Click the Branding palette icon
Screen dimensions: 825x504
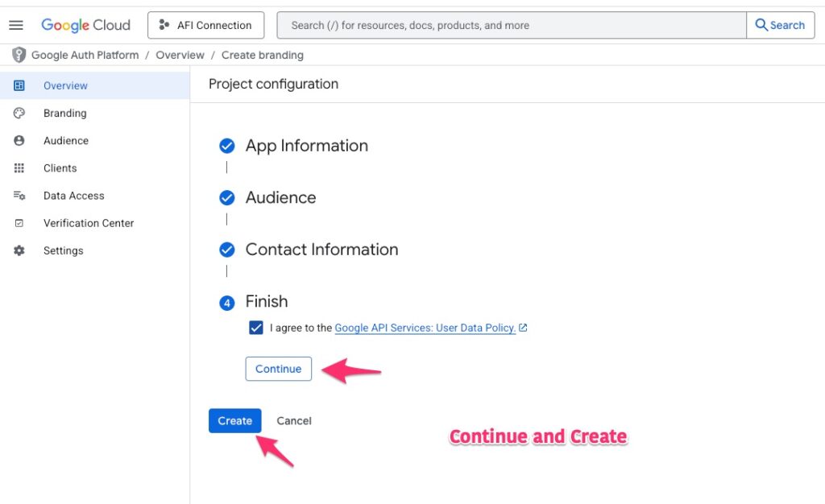[x=19, y=114]
